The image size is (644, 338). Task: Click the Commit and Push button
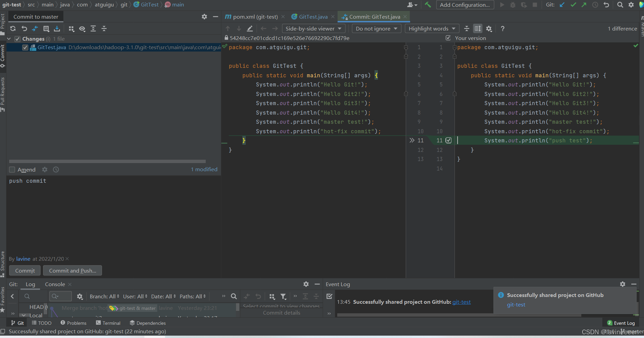(73, 271)
